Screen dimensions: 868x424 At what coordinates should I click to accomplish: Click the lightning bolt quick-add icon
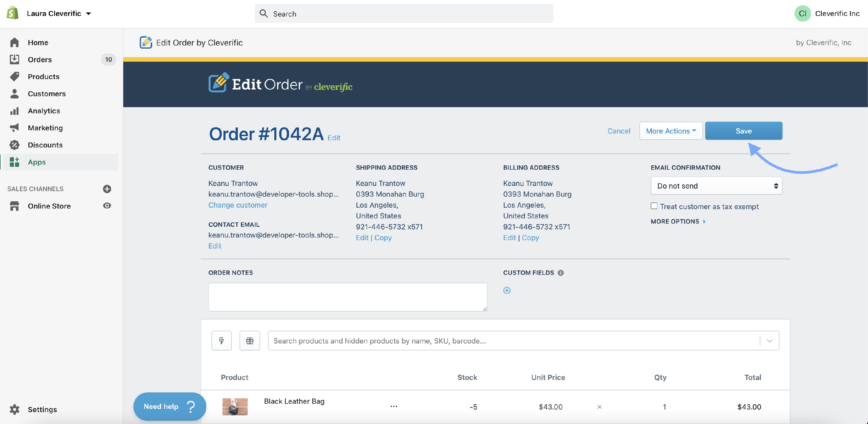coord(221,340)
